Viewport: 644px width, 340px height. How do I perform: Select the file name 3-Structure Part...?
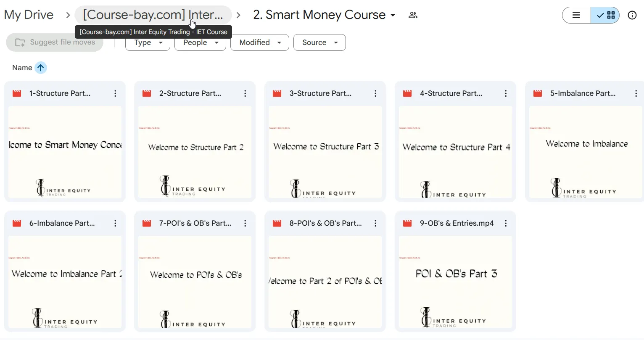coord(320,93)
